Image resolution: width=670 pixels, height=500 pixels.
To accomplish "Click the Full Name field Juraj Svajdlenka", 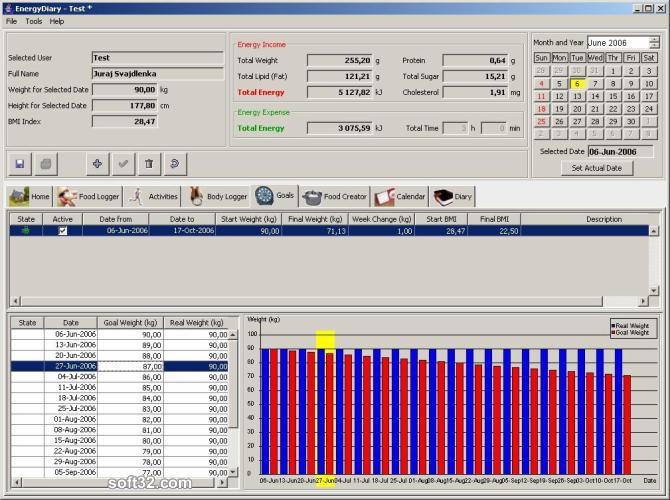I will (157, 74).
